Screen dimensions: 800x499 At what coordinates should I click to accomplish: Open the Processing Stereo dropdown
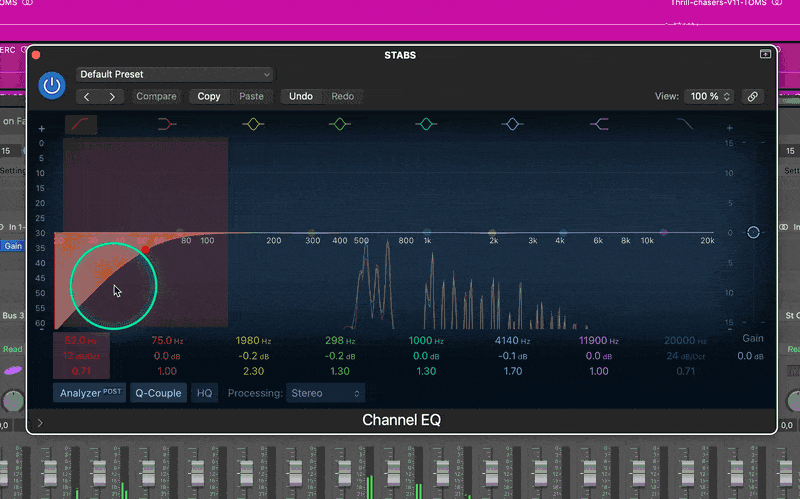[x=326, y=393]
